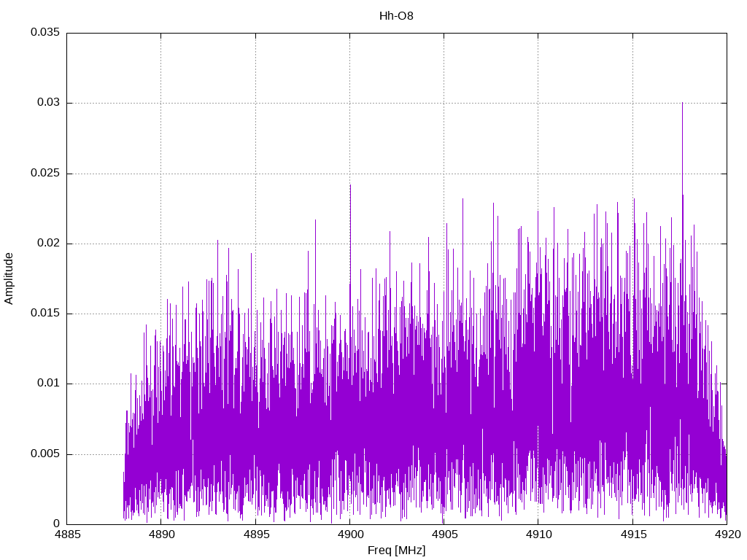
Task: Click the 0.015 y-axis tick label
Action: pos(44,314)
